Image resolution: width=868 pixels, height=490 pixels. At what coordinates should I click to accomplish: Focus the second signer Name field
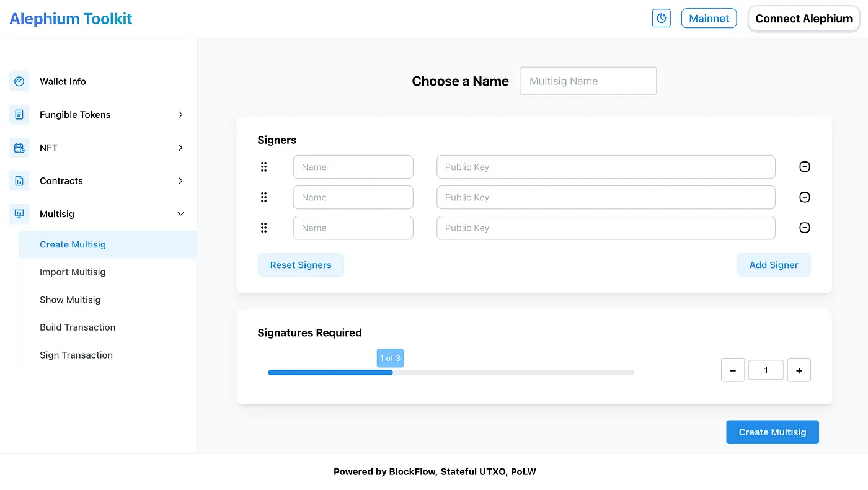pos(353,197)
